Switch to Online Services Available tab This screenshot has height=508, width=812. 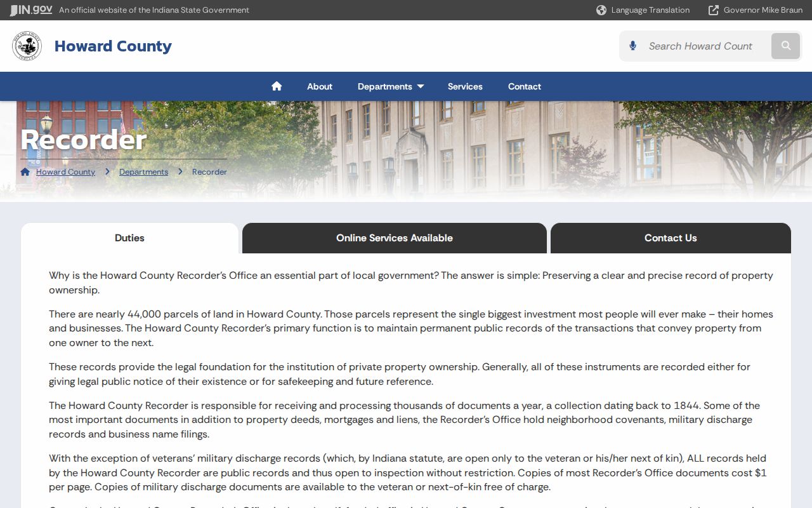(395, 238)
